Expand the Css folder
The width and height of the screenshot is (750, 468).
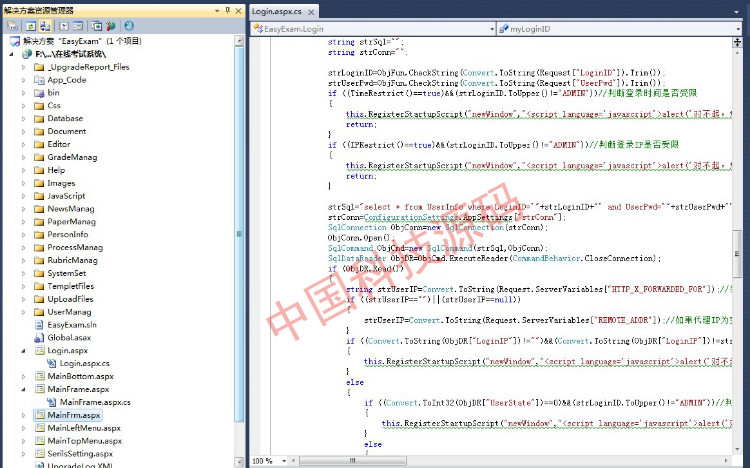tap(23, 106)
